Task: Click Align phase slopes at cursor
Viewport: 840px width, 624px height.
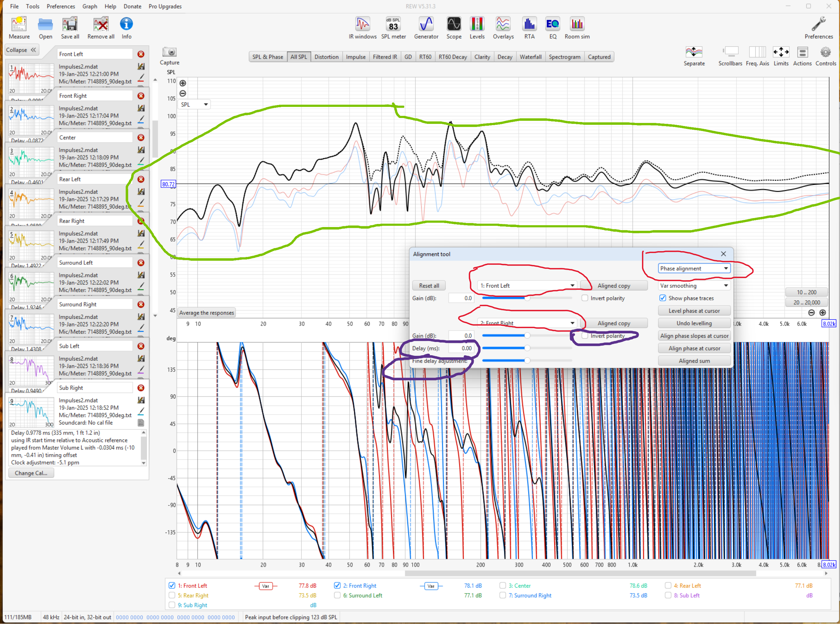Action: pyautogui.click(x=694, y=336)
